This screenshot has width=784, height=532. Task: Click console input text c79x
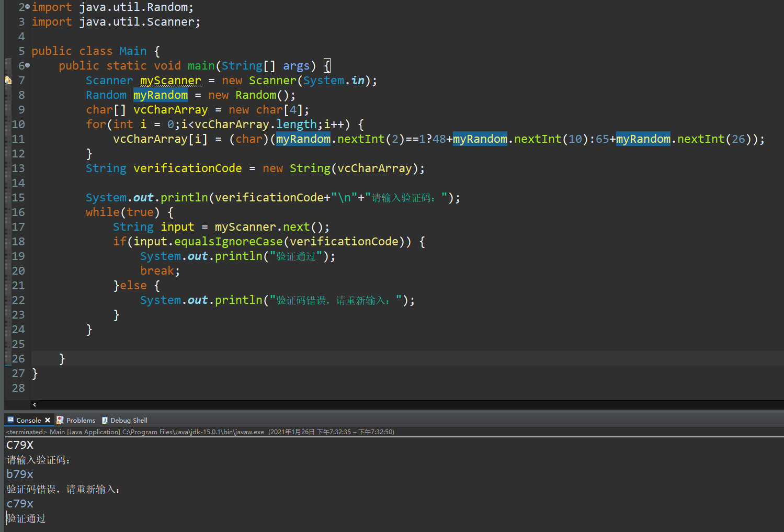[20, 504]
